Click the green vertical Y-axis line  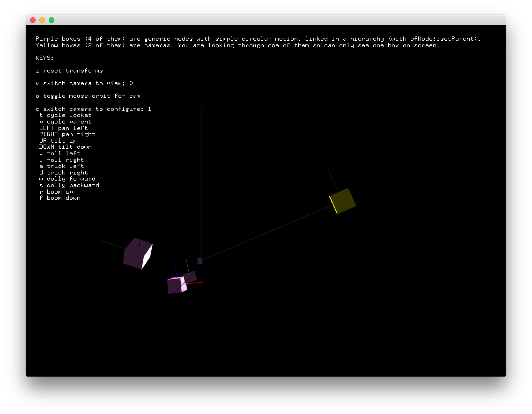[x=201, y=164]
